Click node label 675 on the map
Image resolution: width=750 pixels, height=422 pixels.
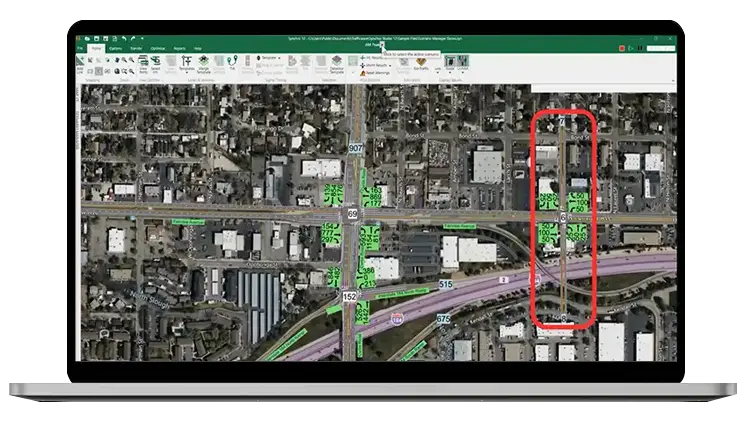click(x=443, y=318)
